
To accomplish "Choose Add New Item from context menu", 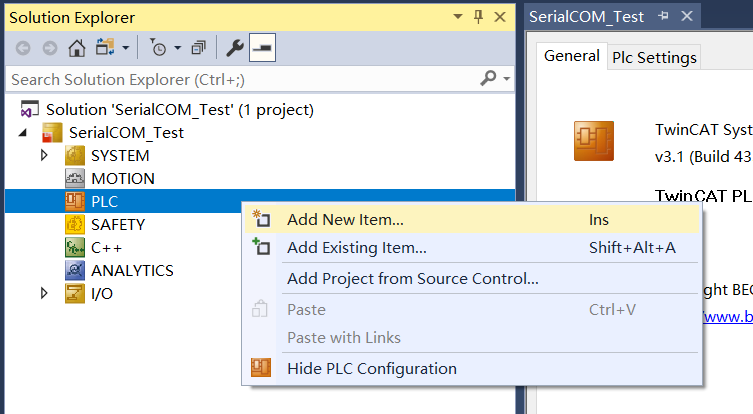I will (345, 219).
